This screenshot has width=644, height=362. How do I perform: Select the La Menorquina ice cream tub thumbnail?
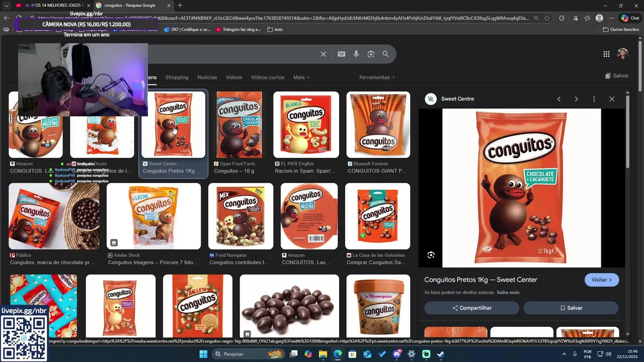coord(378,306)
